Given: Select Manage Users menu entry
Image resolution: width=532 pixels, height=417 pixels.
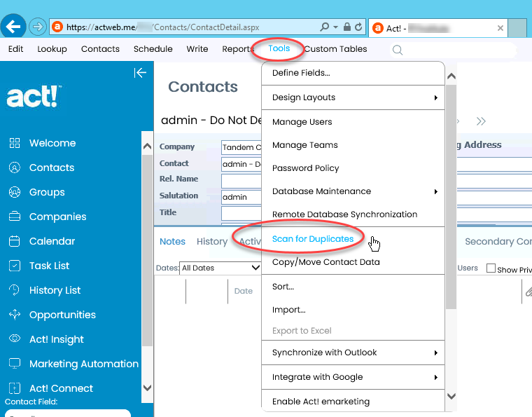Looking at the screenshot, I should pyautogui.click(x=302, y=122).
